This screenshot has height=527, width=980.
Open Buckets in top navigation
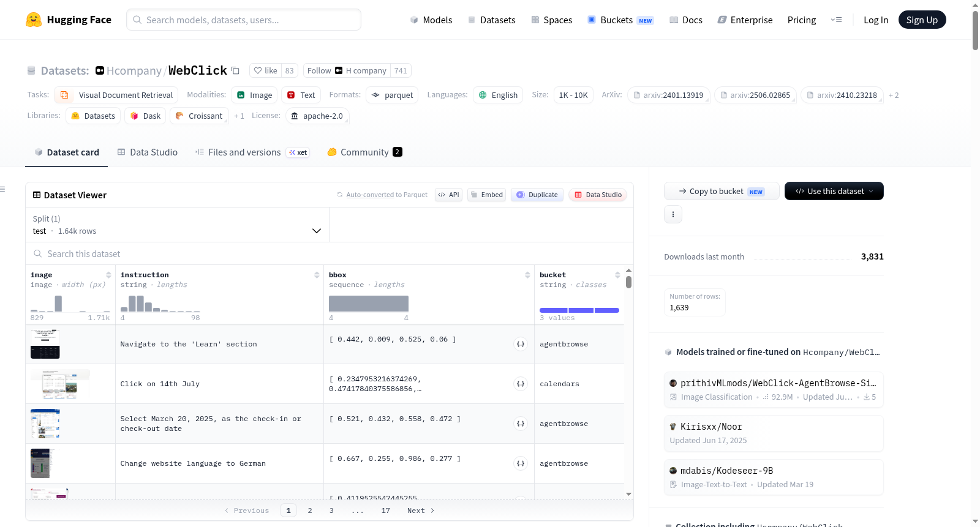[620, 20]
